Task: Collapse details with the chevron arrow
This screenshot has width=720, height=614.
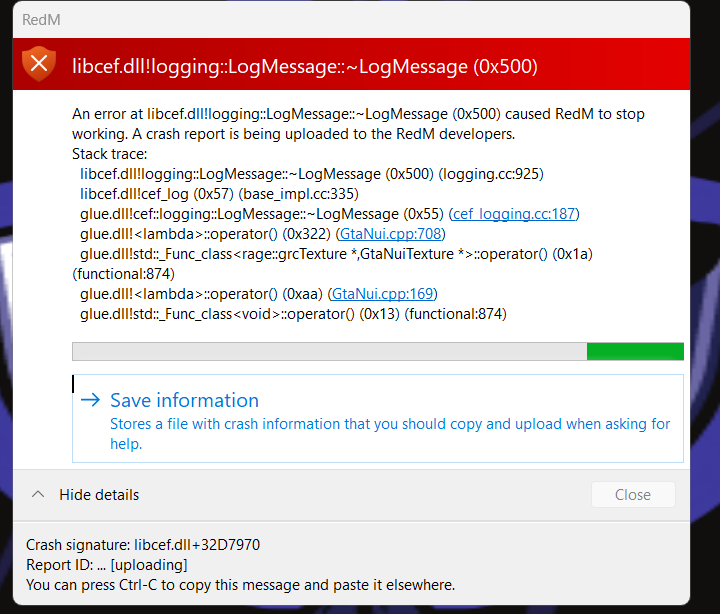Action: point(38,494)
